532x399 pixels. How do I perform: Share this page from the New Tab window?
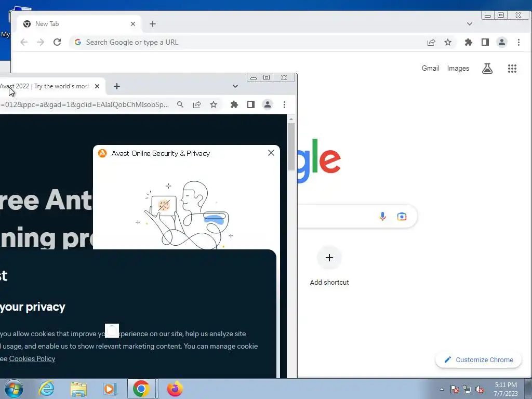pos(431,42)
